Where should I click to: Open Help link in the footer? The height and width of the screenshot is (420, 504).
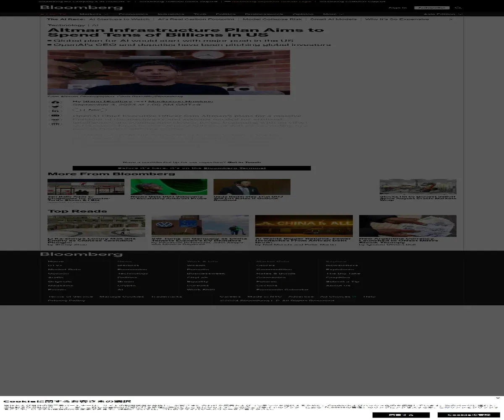click(369, 297)
